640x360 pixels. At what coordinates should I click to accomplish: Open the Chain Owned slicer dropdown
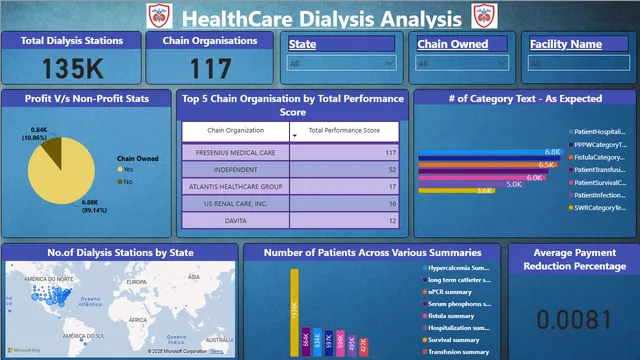[462, 64]
